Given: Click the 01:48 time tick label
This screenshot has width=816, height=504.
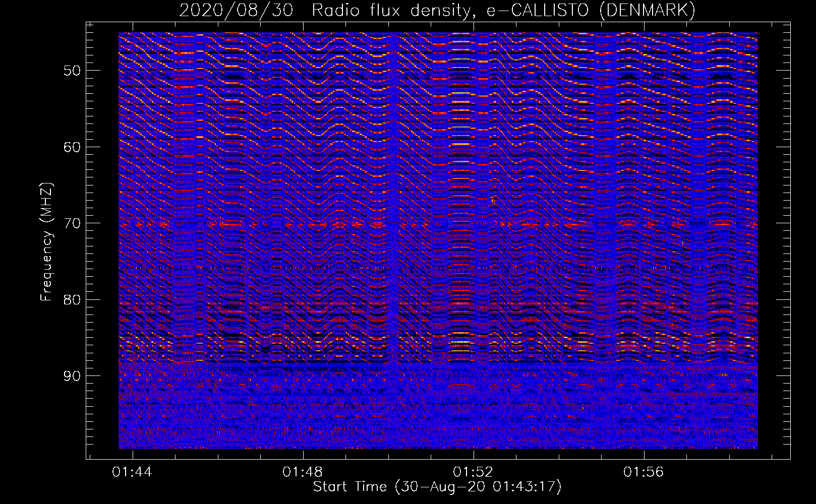Looking at the screenshot, I should 303,472.
